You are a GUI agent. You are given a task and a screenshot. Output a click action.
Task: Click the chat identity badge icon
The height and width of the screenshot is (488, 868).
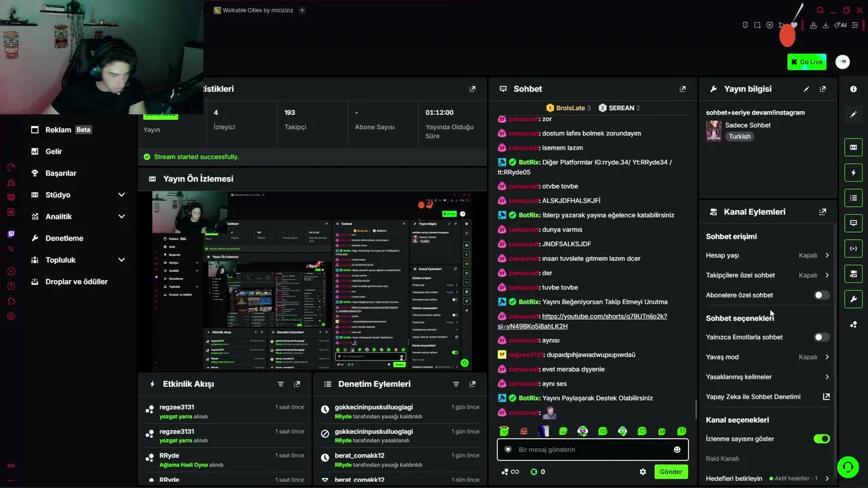(508, 449)
